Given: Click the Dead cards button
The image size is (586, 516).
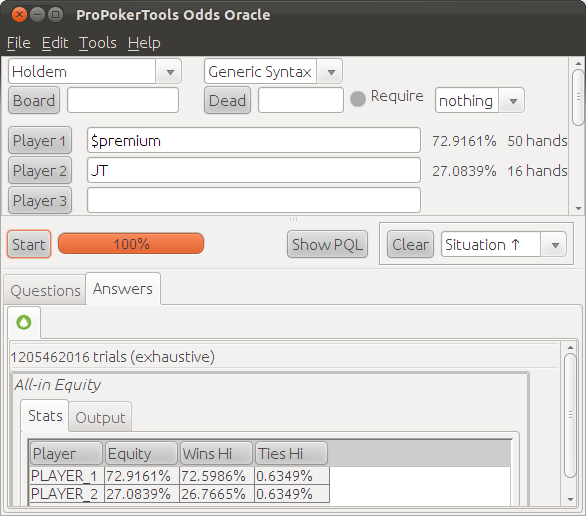Looking at the screenshot, I should (x=227, y=101).
